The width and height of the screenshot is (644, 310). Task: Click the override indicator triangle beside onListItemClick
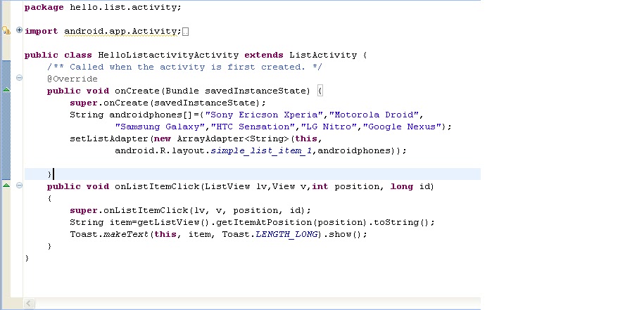[6, 186]
